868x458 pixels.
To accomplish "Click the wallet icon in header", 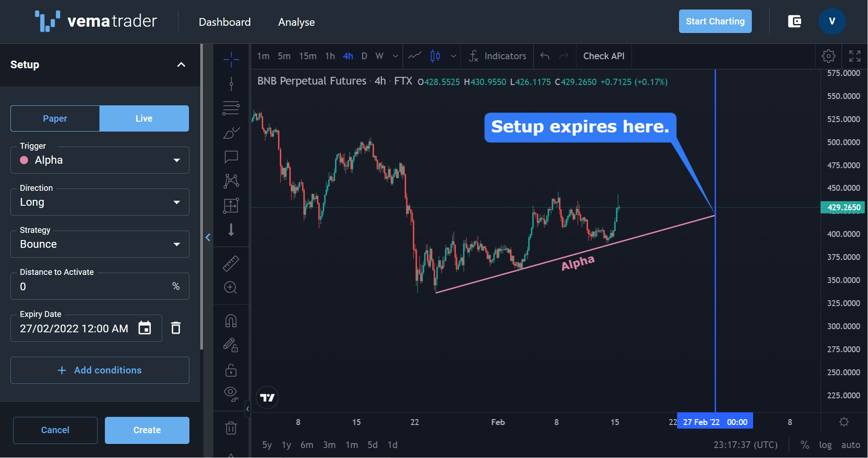I will pyautogui.click(x=794, y=21).
